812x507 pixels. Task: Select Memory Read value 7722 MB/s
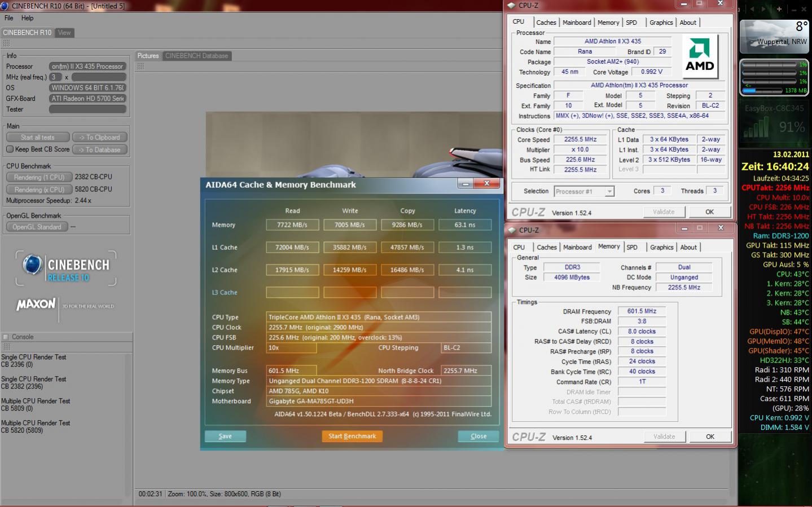[x=292, y=224]
